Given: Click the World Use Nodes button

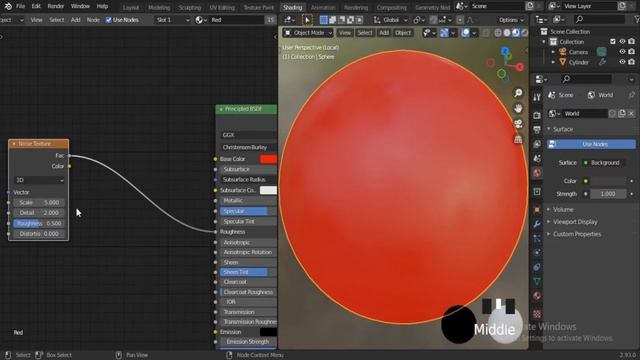Looking at the screenshot, I should (591, 144).
